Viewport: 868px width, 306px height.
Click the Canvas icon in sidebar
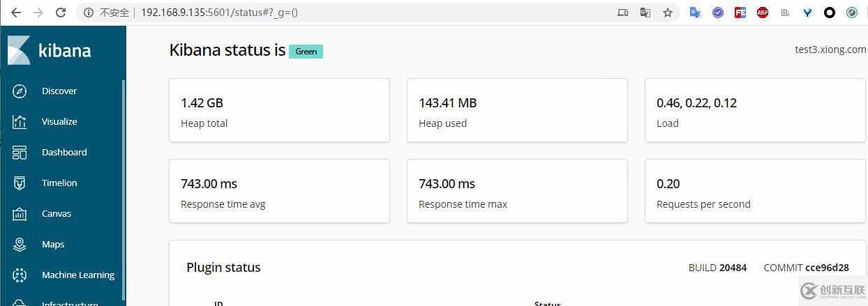(x=20, y=214)
